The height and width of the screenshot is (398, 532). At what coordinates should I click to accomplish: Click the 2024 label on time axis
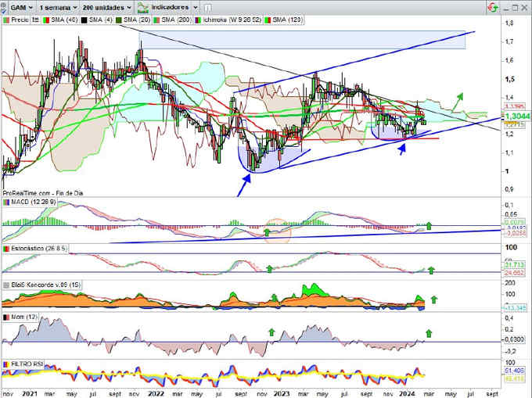[407, 394]
